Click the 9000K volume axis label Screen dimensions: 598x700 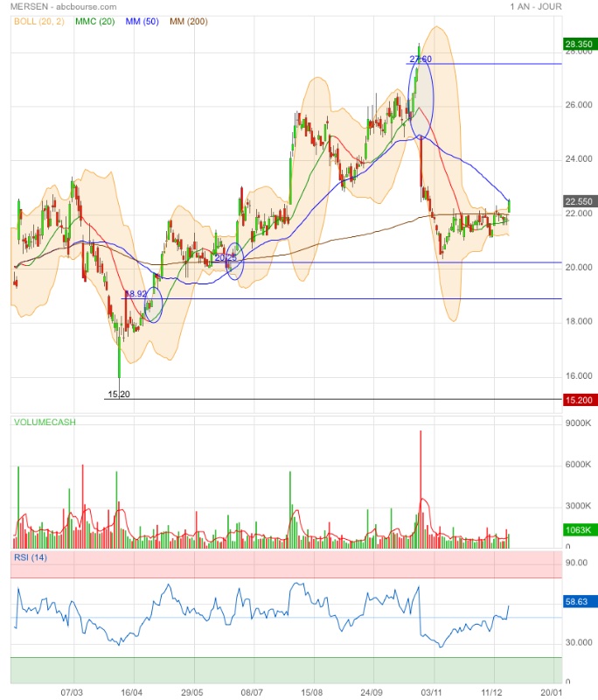coord(579,423)
